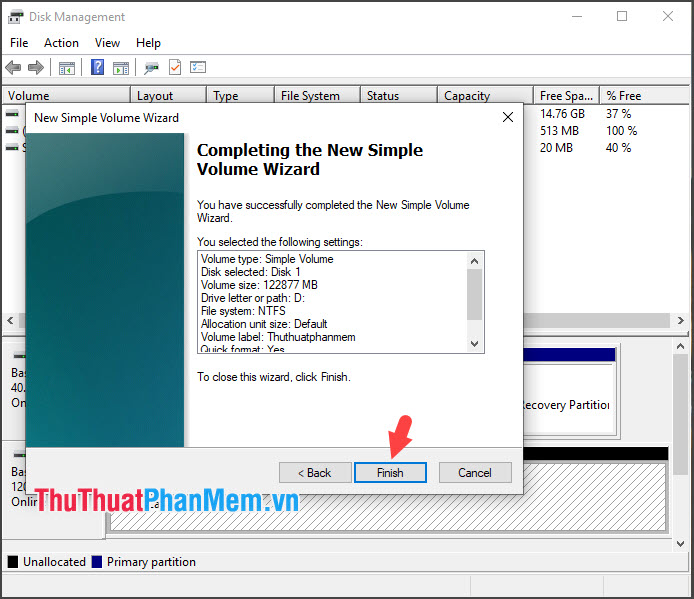Image resolution: width=694 pixels, height=599 pixels.
Task: Click the settings list scroll-up arrow
Action: click(x=474, y=261)
